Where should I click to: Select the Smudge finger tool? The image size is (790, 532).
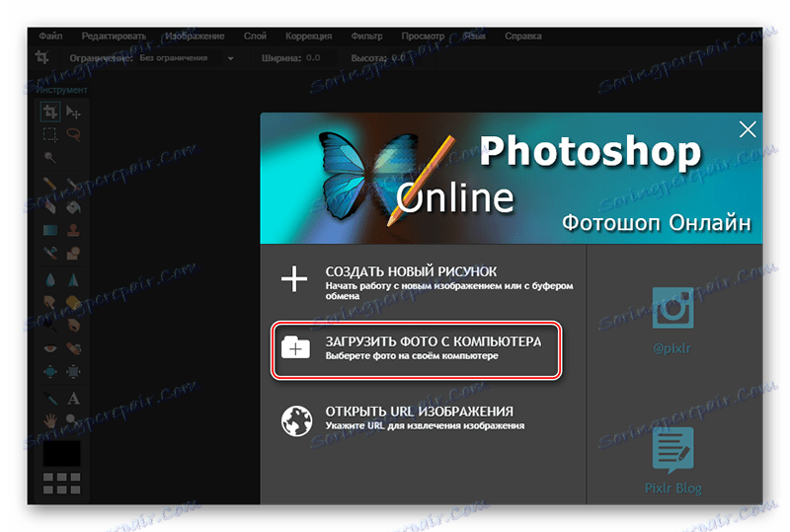coord(50,302)
